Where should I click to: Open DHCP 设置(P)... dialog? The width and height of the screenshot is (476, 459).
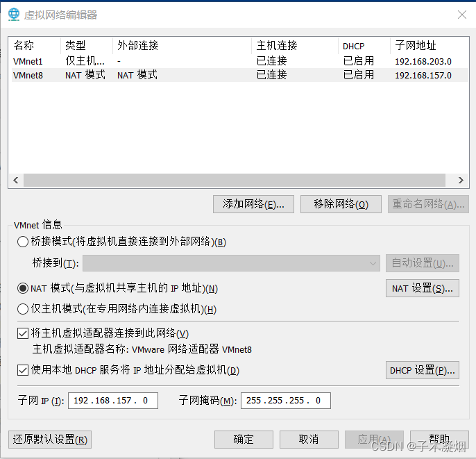click(x=423, y=370)
